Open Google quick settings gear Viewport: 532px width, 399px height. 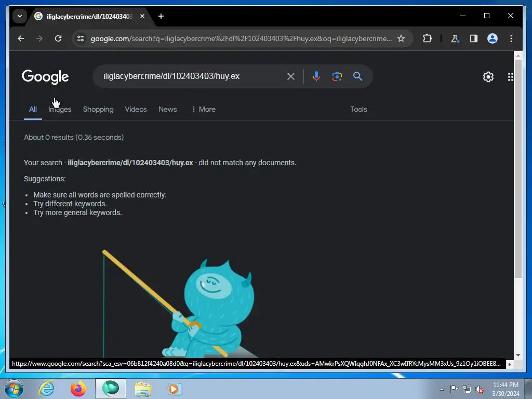[488, 77]
